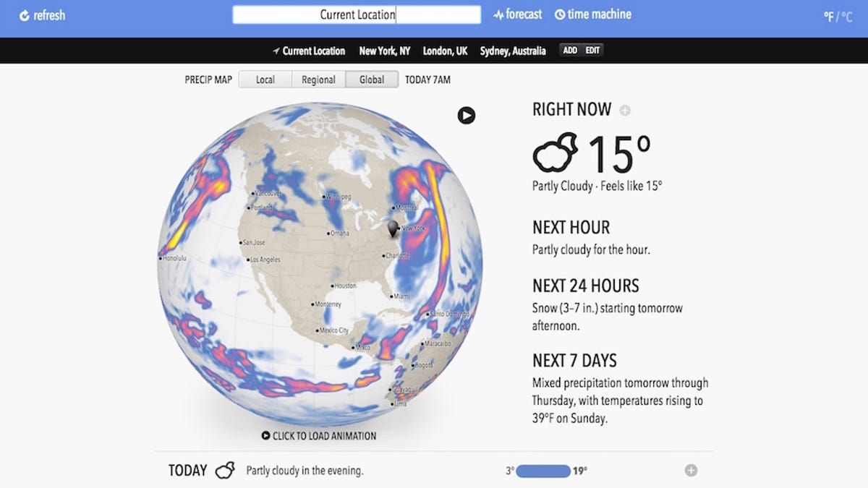Open the time machine feature
Viewport: 868px width, 488px height.
click(593, 14)
